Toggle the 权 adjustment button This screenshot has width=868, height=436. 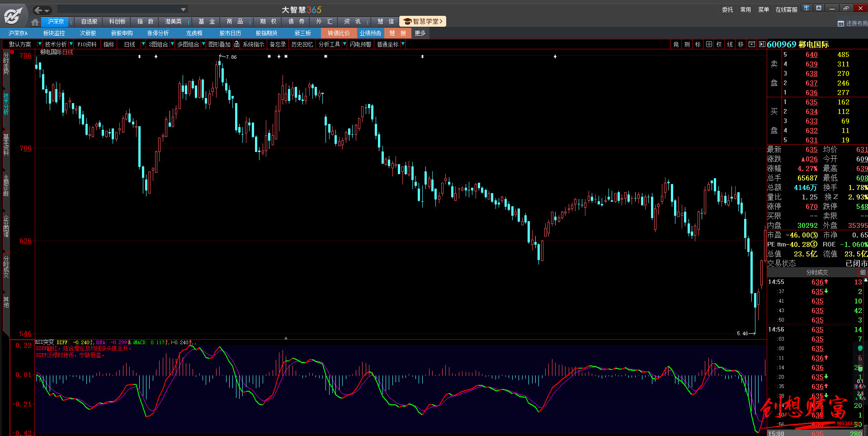coord(719,44)
